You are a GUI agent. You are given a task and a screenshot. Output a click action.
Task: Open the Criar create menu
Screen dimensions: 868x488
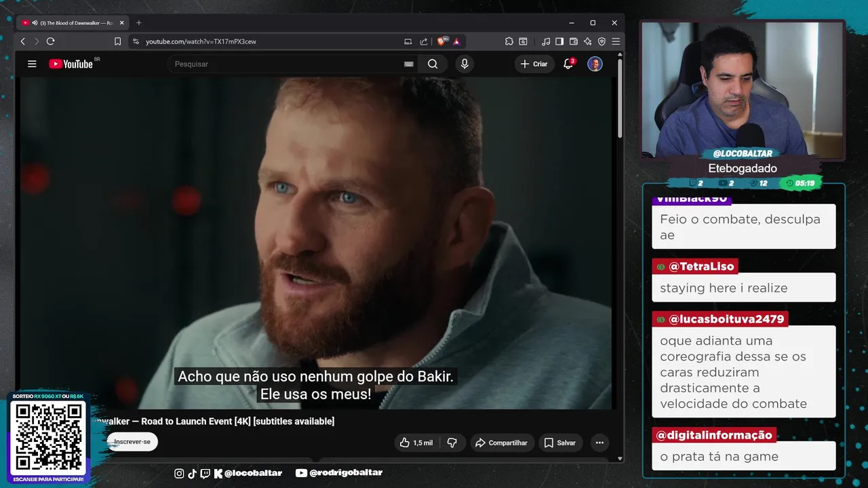[x=534, y=64]
